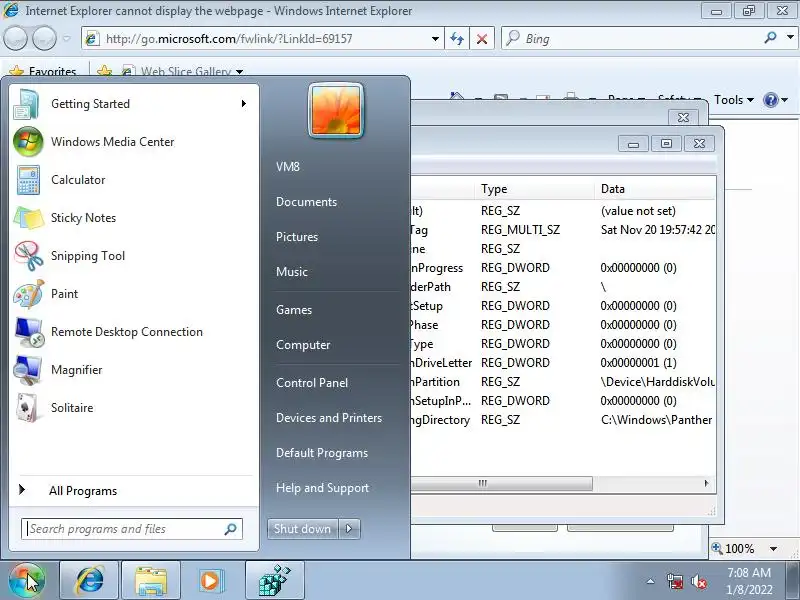Click the IE Help question mark icon
The height and width of the screenshot is (600, 800).
tap(770, 100)
